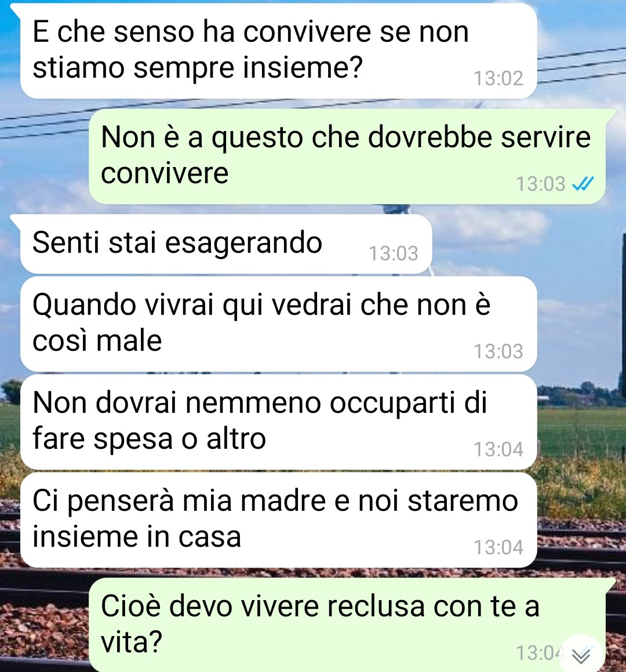The image size is (626, 672).
Task: Tap the 13:03 timestamp next to 'Senti stai esagerando'
Action: coord(394,253)
